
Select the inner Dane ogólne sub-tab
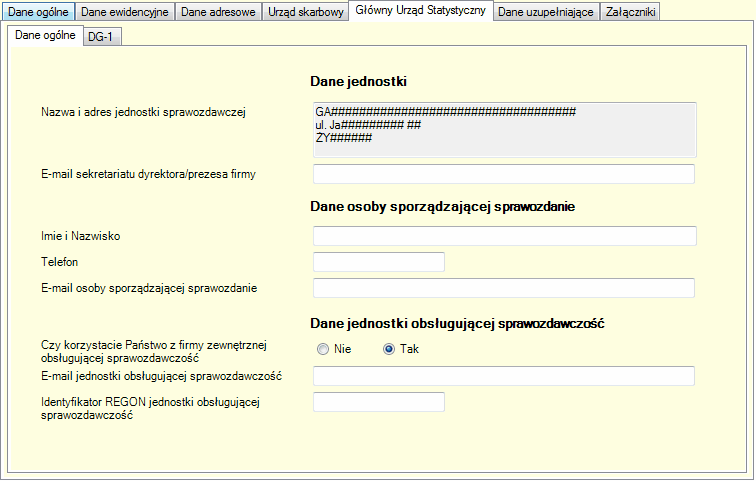pyautogui.click(x=45, y=35)
